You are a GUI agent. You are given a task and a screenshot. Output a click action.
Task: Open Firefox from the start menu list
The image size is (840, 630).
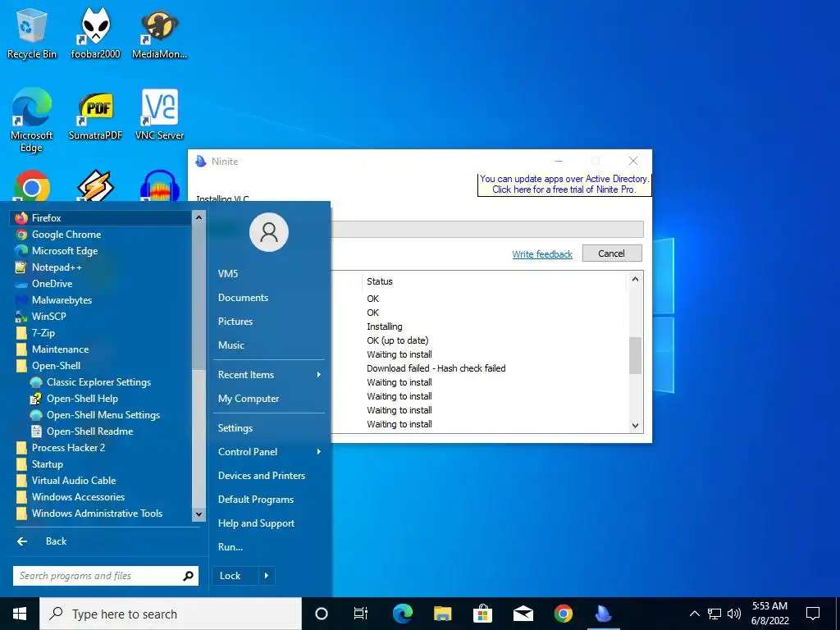[x=100, y=218]
